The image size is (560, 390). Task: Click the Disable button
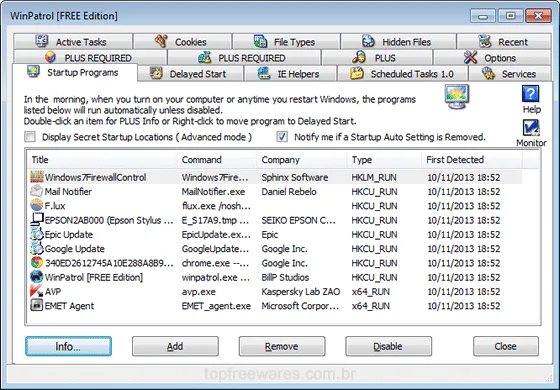pos(388,346)
